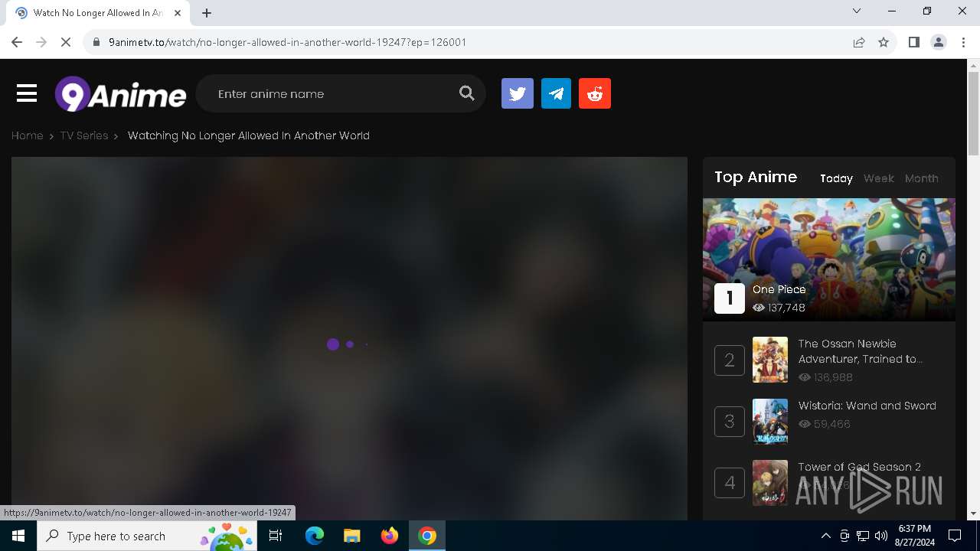Open the Reddit social button
The image size is (980, 551).
point(595,93)
